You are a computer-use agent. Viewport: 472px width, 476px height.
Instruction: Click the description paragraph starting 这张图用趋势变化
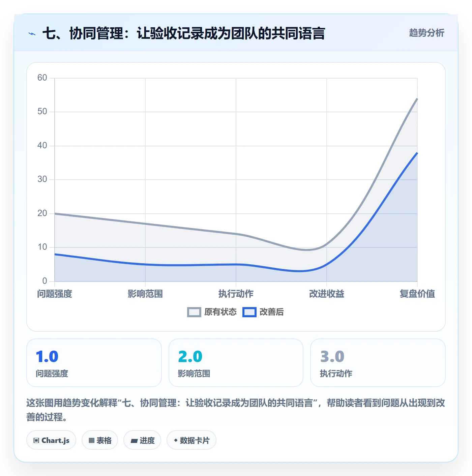point(236,410)
